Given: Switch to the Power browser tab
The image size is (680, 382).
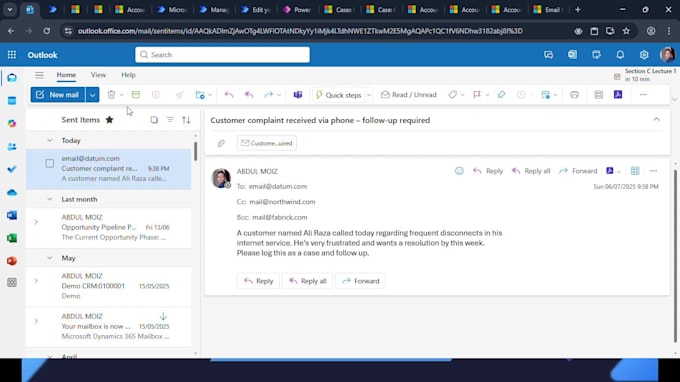Looking at the screenshot, I should 297,10.
